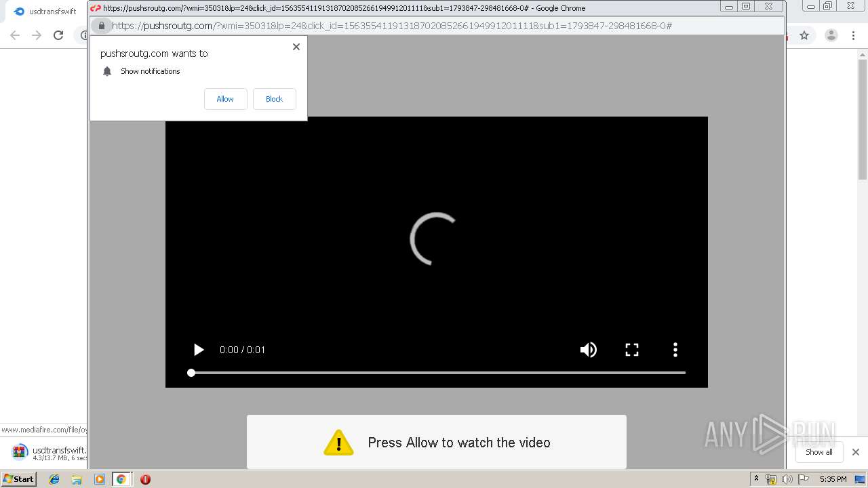The width and height of the screenshot is (868, 488).
Task: Bookmark the page with the star icon
Action: (x=804, y=35)
